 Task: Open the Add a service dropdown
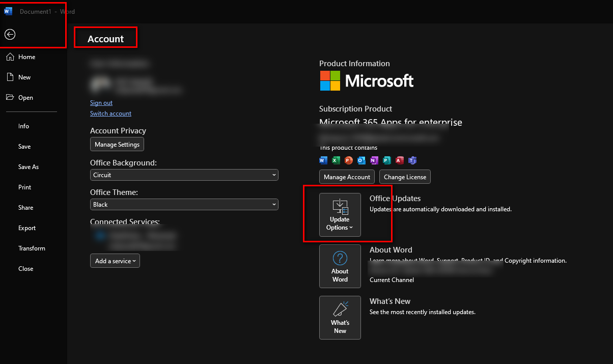[x=115, y=261]
